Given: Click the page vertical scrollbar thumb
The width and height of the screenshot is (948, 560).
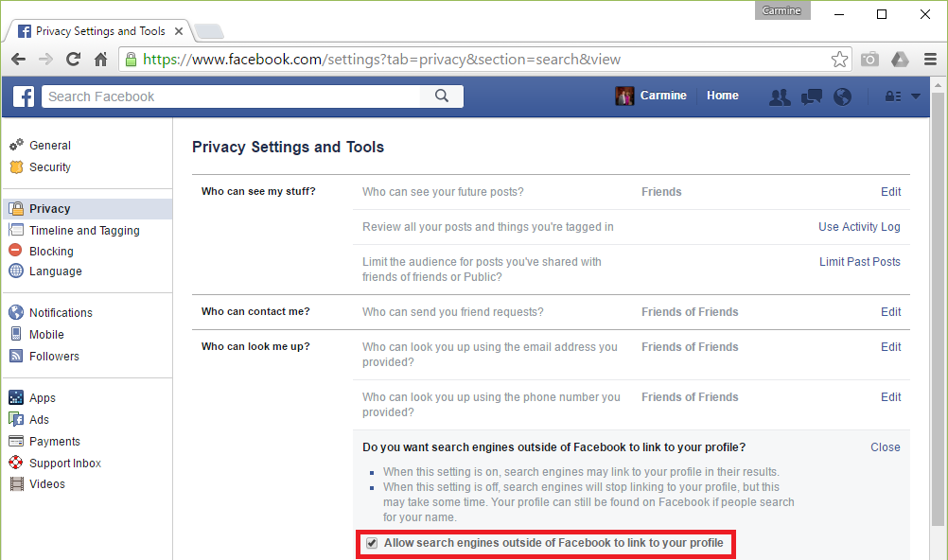Looking at the screenshot, I should pyautogui.click(x=939, y=308).
